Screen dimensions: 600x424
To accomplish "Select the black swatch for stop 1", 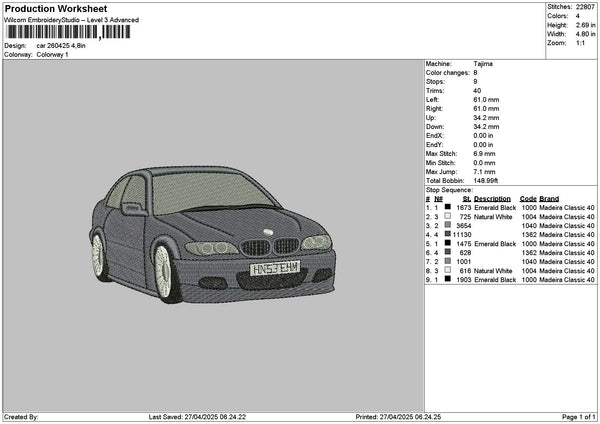I will click(447, 207).
